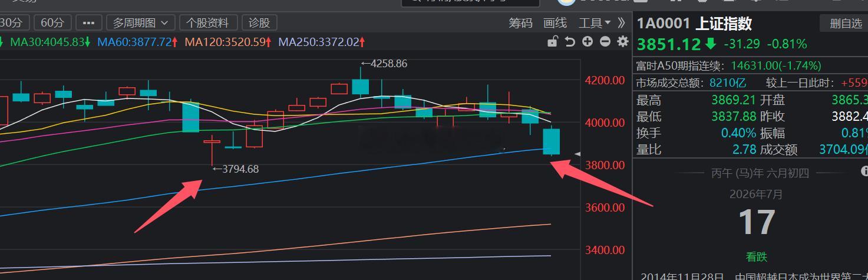Viewport: 868px width, 280px height.
Task: Click the 14631.00(-1.74%) futures value
Action: 775,65
